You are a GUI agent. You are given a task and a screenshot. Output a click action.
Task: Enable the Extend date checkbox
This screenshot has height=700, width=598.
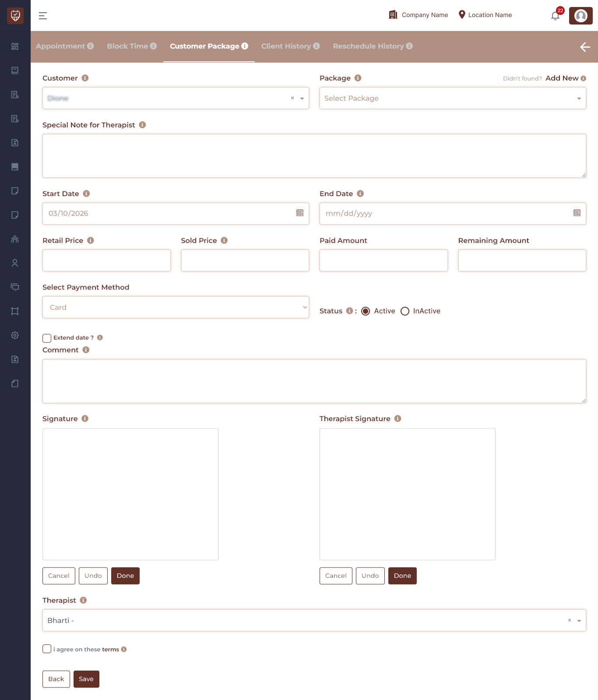click(x=47, y=338)
